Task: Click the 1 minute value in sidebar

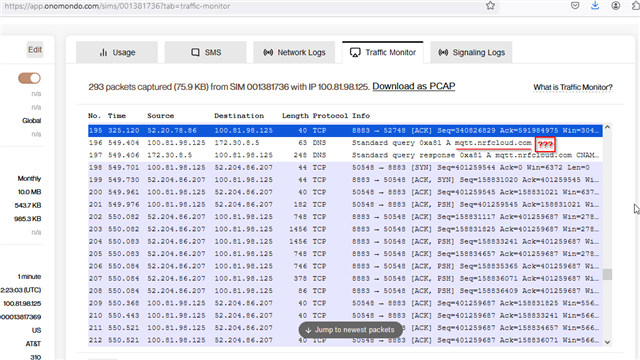Action: click(29, 276)
